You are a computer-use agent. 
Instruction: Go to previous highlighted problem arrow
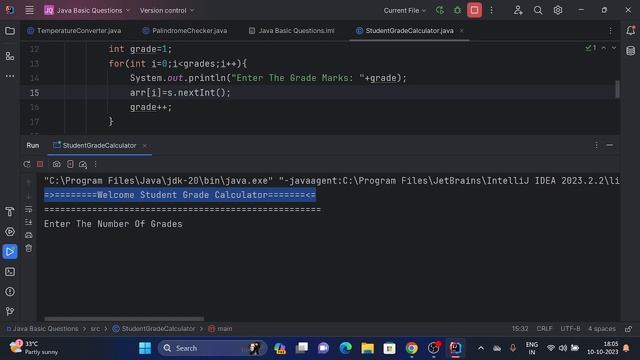(604, 48)
